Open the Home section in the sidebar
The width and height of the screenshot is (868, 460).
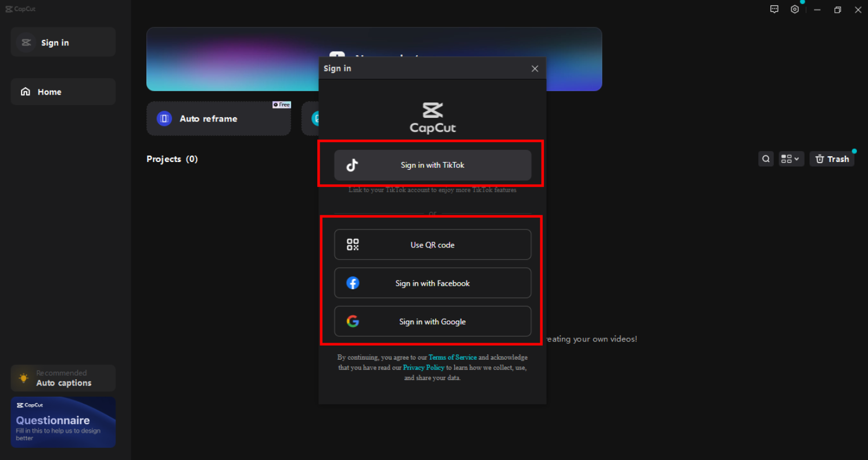(x=63, y=92)
